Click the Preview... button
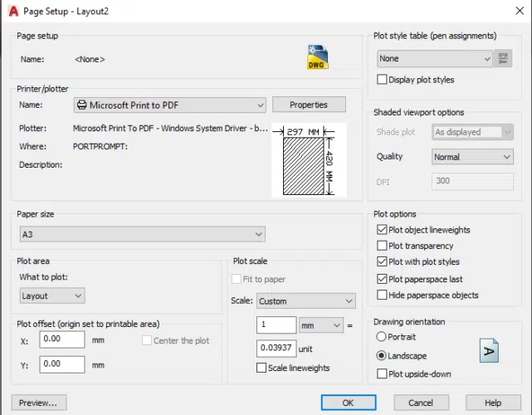Image resolution: width=532 pixels, height=415 pixels. pyautogui.click(x=39, y=403)
